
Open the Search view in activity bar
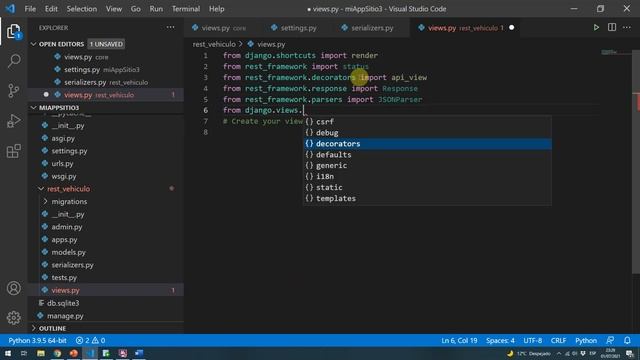click(13, 61)
